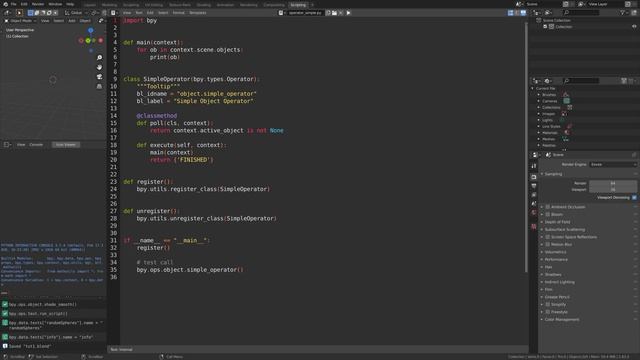Open the File menu

(13, 4)
